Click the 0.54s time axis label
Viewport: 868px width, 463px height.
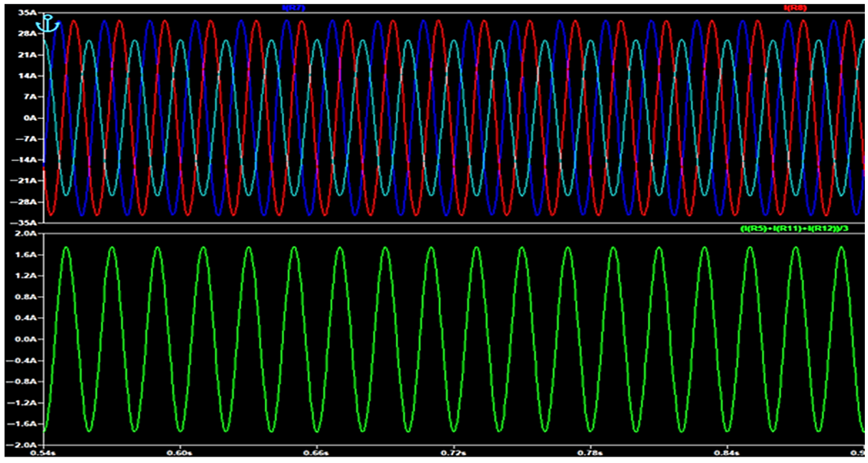[43, 453]
